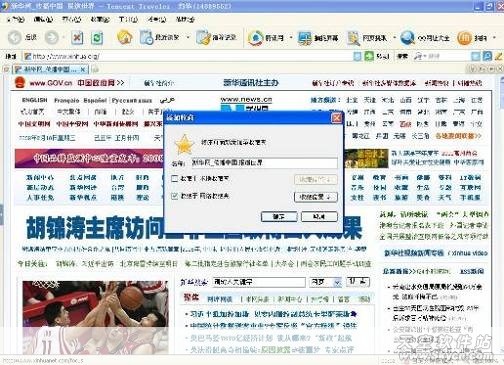Click the green Refresh icon

pos(97,38)
